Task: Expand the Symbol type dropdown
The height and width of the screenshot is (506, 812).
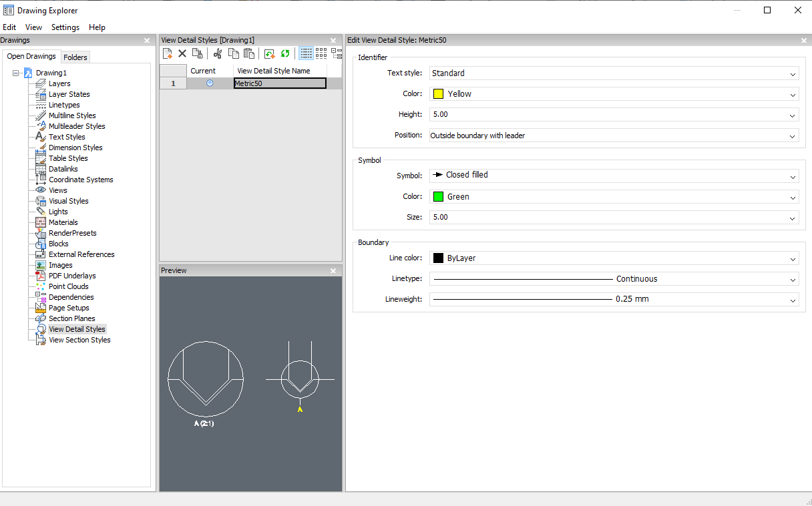Action: click(x=793, y=176)
